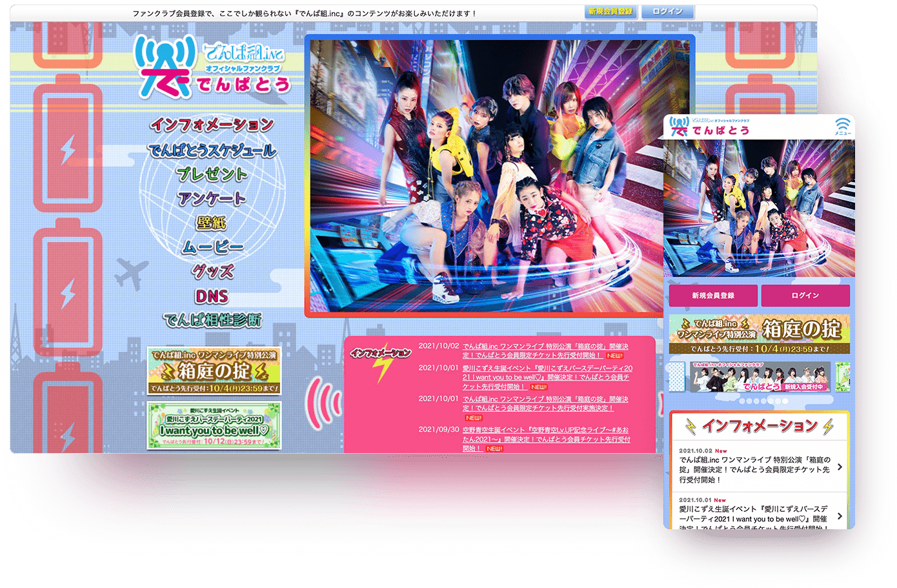The width and height of the screenshot is (897, 588).
Task: Tap mobile 新規会員登録 button
Action: tap(713, 295)
